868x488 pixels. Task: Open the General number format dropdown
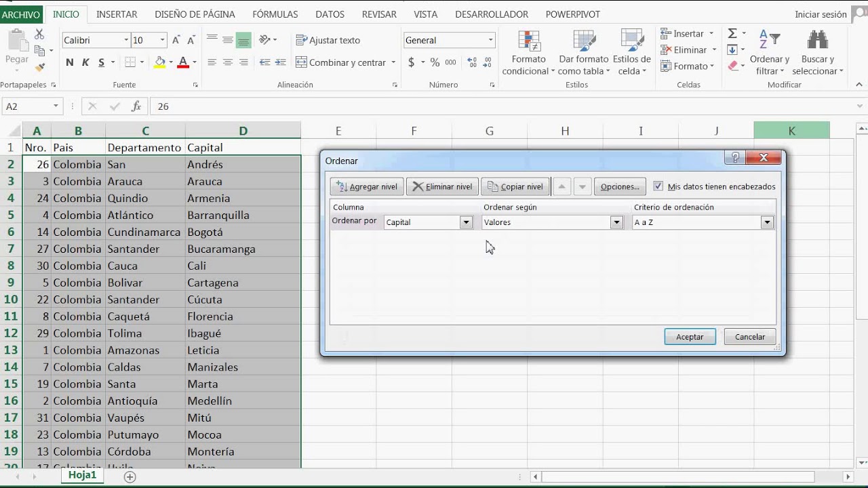coord(490,40)
